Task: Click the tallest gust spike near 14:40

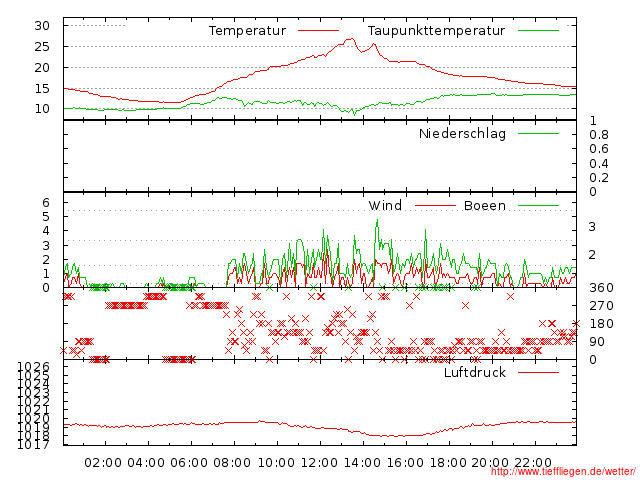Action: 377,220
